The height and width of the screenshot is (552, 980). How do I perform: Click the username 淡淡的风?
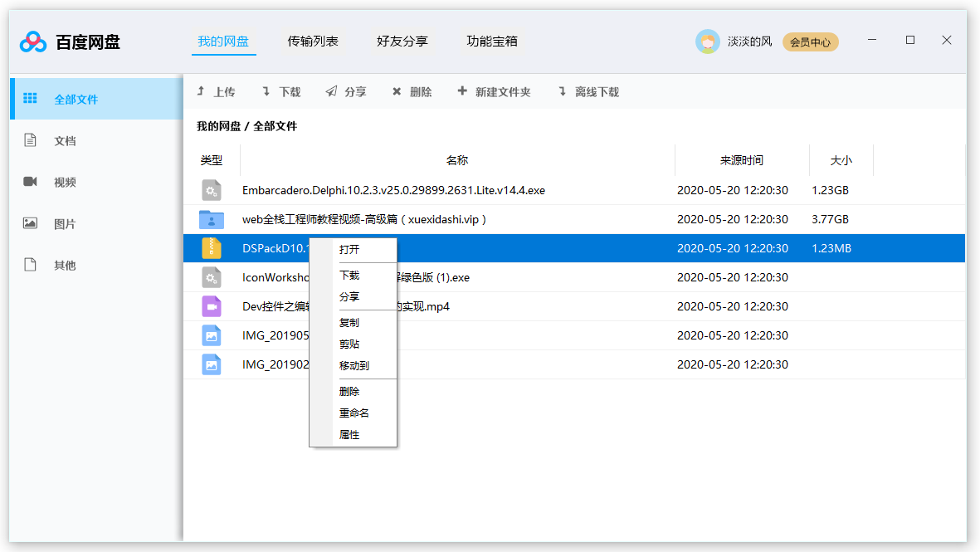click(x=749, y=42)
